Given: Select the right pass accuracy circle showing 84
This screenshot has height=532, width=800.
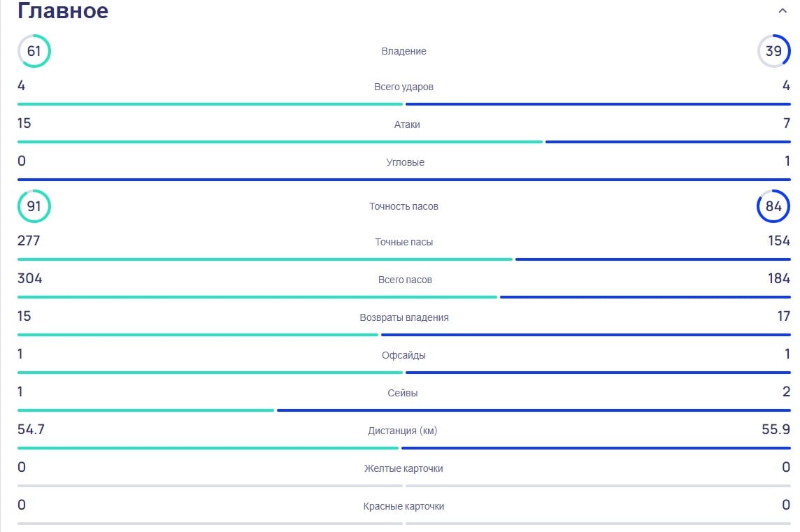Looking at the screenshot, I should tap(773, 206).
